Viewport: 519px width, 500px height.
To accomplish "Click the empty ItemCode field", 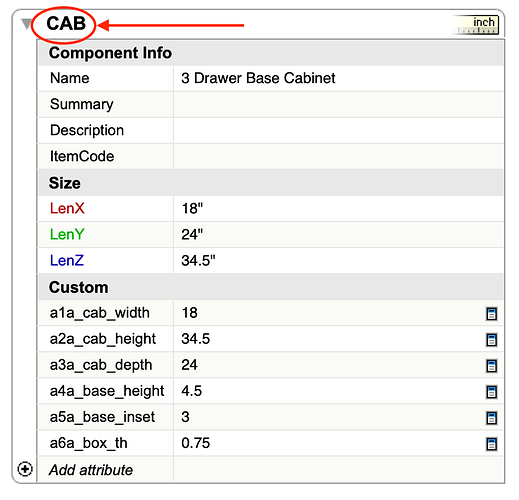I will click(x=338, y=156).
